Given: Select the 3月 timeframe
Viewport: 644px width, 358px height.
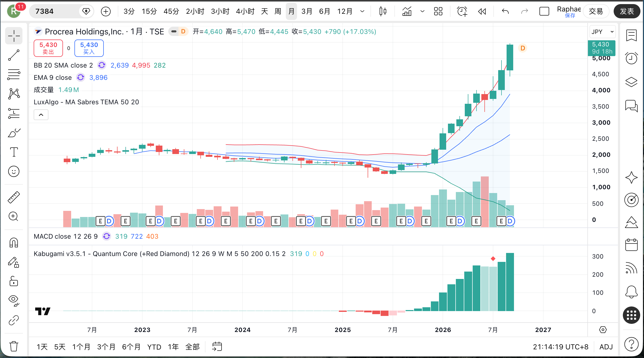Looking at the screenshot, I should coord(307,11).
